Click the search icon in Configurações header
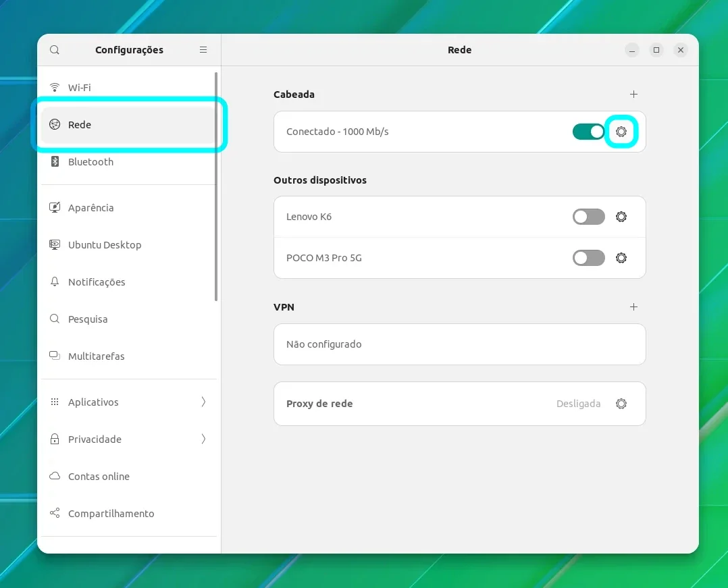The image size is (728, 588). [x=55, y=50]
